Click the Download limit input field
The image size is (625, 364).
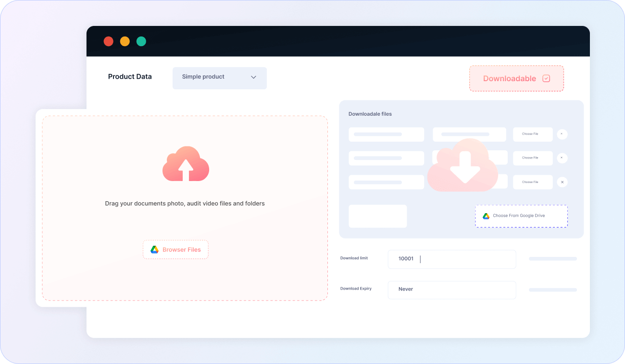click(451, 259)
